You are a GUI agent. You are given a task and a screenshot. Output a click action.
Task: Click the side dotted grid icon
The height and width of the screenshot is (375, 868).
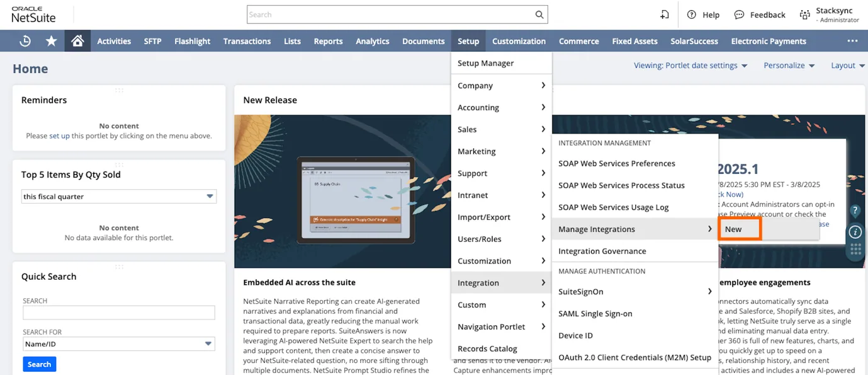[x=855, y=250]
